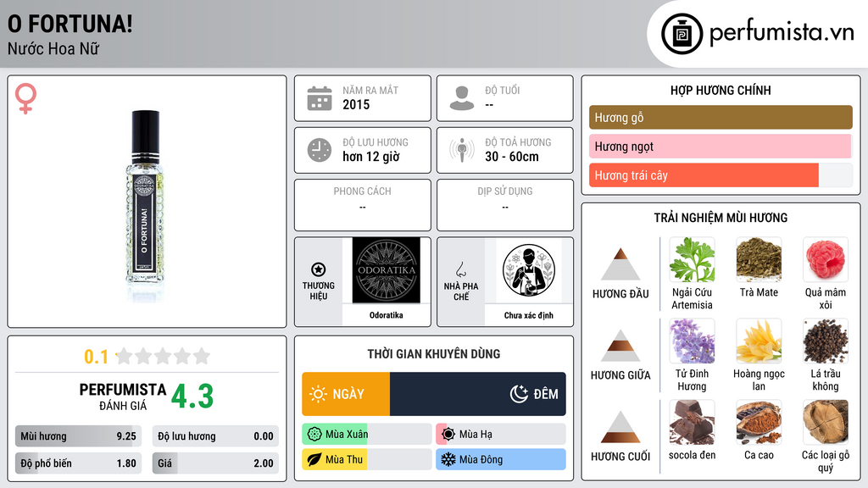
Task: Click the Hương giữa pyramid icon
Action: tap(620, 346)
